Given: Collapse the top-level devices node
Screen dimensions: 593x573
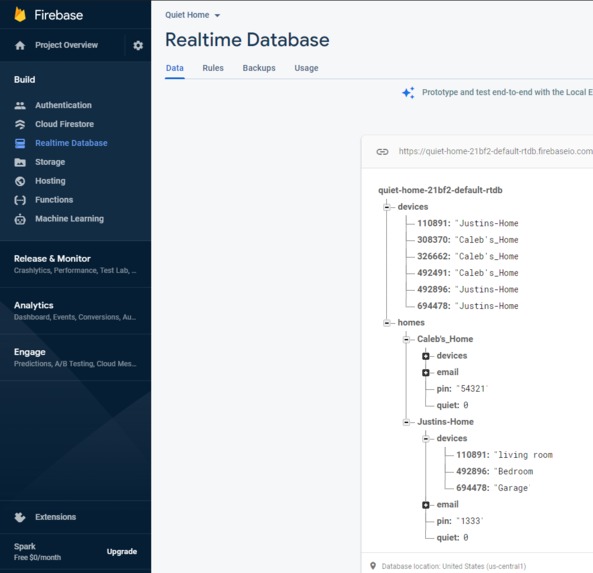Looking at the screenshot, I should (x=387, y=207).
